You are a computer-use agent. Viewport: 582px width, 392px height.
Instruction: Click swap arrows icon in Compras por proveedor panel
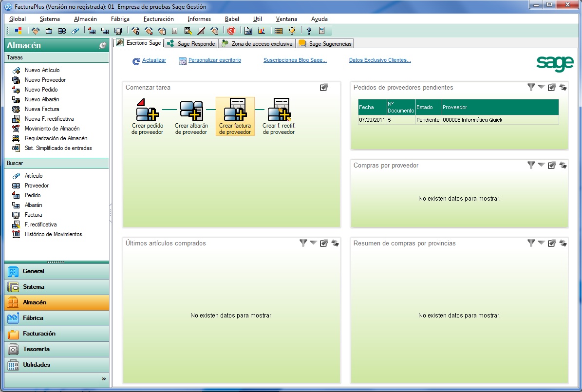(x=563, y=165)
